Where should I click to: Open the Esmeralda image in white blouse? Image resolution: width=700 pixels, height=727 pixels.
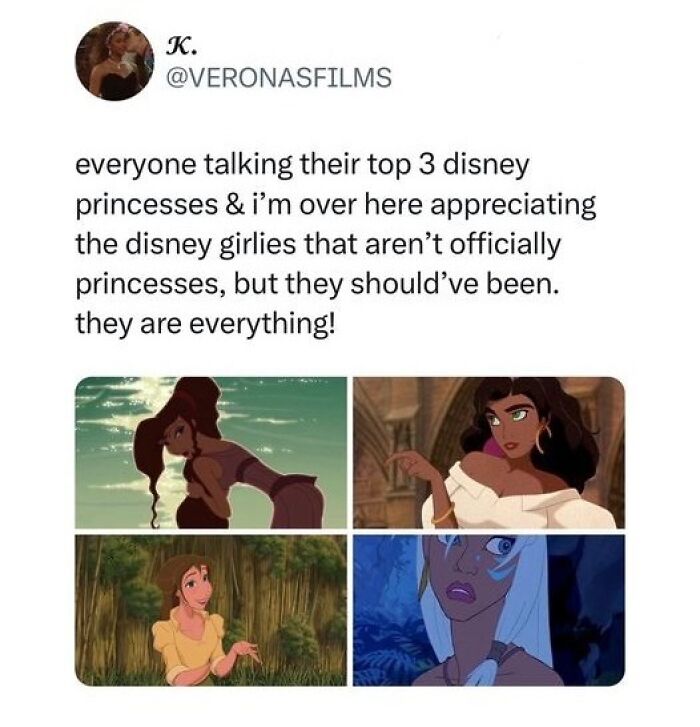(489, 453)
